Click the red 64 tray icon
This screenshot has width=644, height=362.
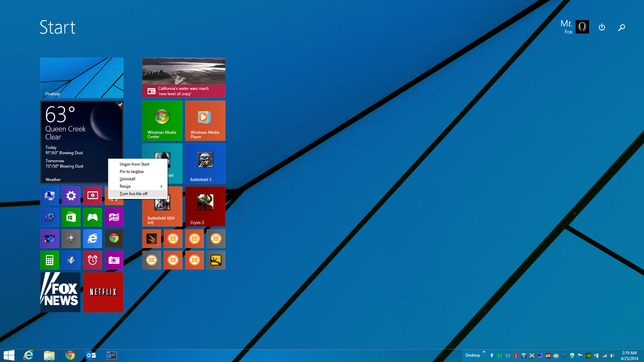click(548, 356)
